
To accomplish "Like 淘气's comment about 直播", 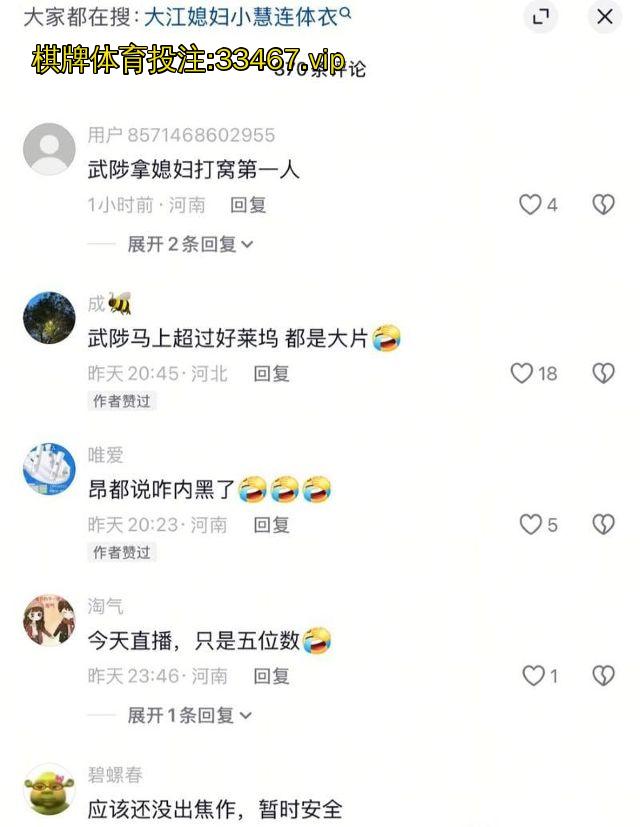I will point(533,676).
